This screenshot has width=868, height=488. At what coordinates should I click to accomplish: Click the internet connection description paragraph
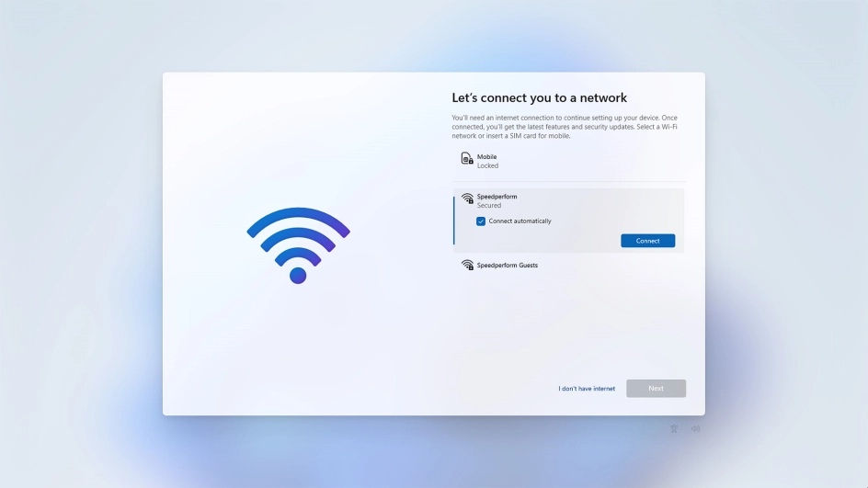tap(565, 127)
